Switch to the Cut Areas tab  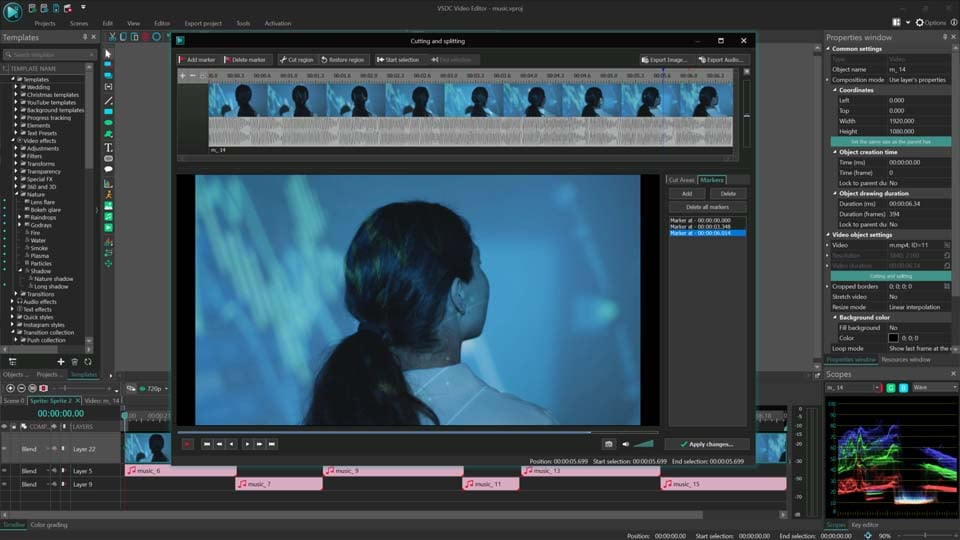point(681,180)
